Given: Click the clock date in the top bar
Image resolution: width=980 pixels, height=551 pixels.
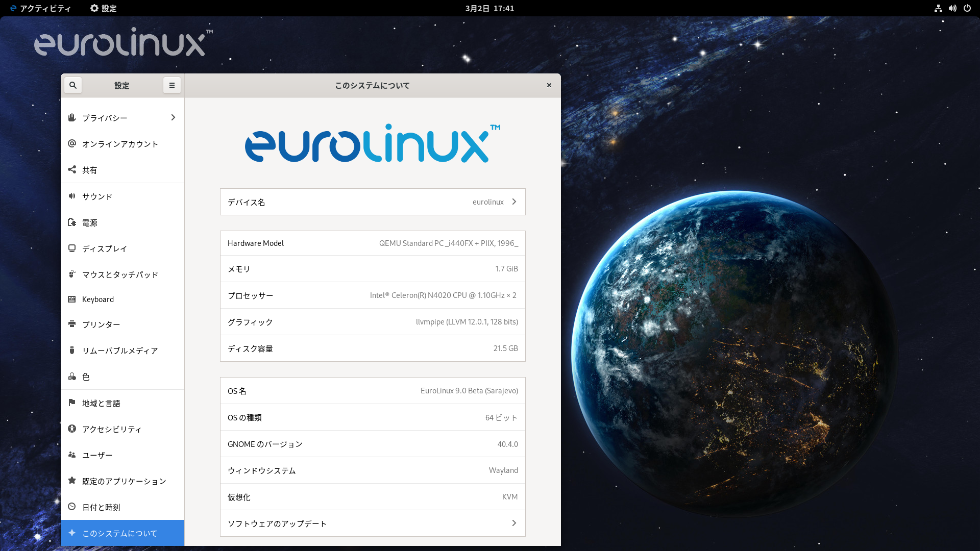Looking at the screenshot, I should pos(489,8).
